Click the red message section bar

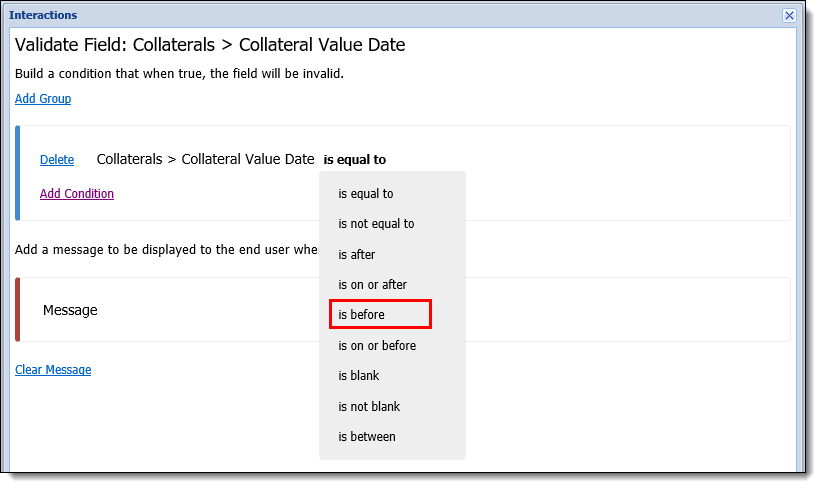click(x=18, y=310)
